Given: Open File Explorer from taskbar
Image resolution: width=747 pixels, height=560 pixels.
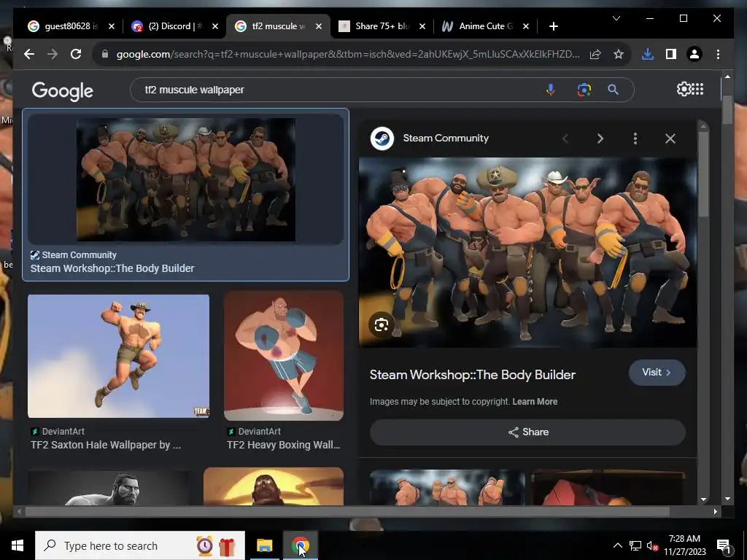Looking at the screenshot, I should (264, 545).
